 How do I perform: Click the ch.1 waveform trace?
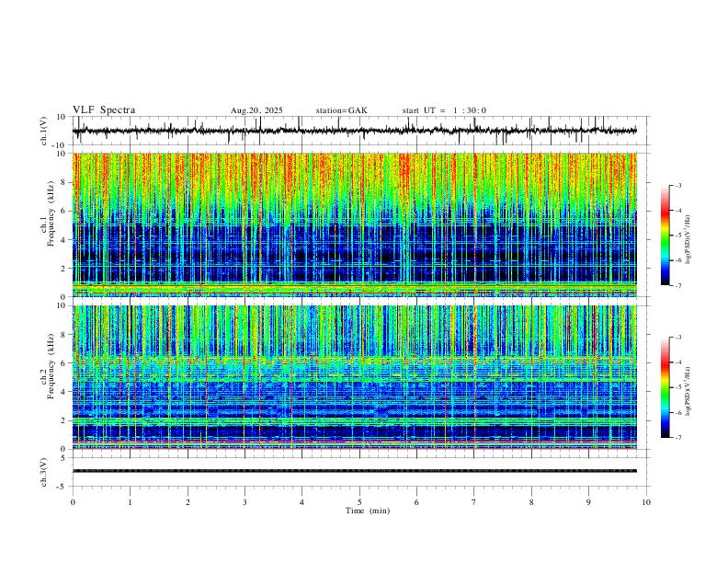355,131
